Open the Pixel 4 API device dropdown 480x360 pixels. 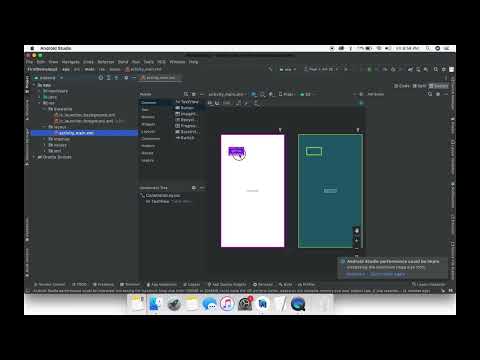[321, 69]
